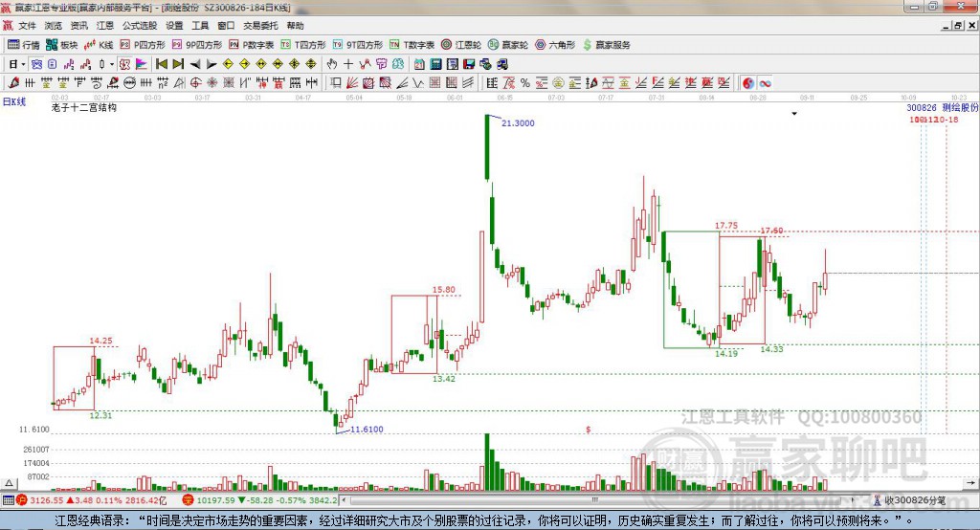Screen dimensions: 980x530
Task: Click the 收300826分笔 status item
Action: coord(910,500)
